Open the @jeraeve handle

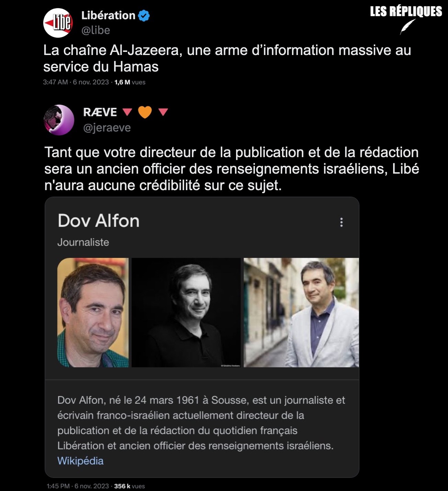[x=107, y=128]
